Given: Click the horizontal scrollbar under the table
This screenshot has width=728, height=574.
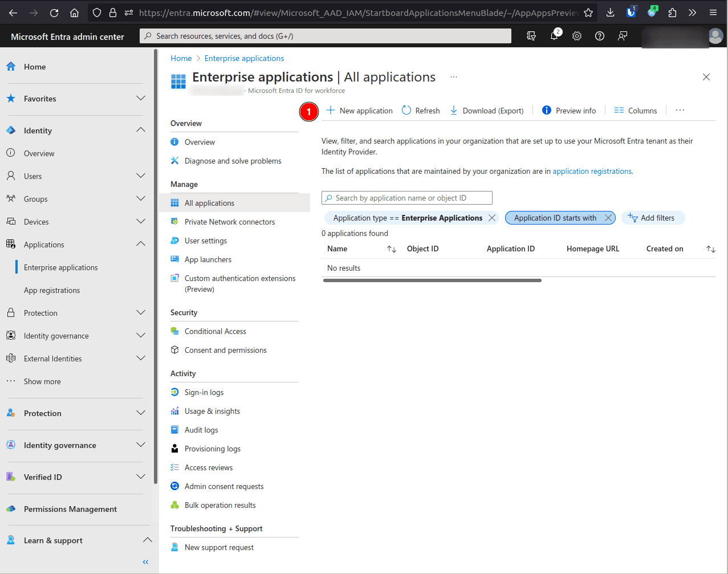Looking at the screenshot, I should point(432,280).
